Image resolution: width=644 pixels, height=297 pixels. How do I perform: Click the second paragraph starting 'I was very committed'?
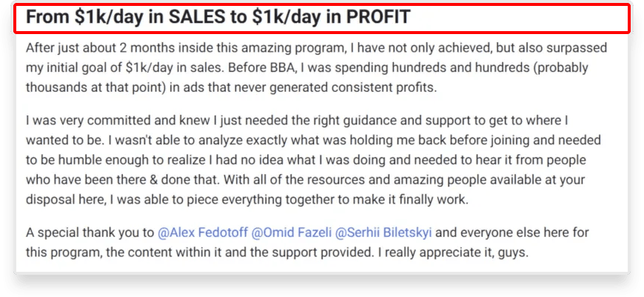(x=313, y=160)
